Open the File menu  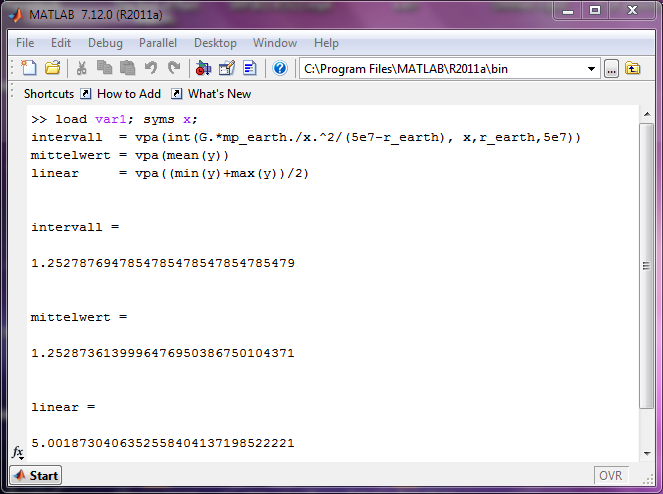(25, 43)
